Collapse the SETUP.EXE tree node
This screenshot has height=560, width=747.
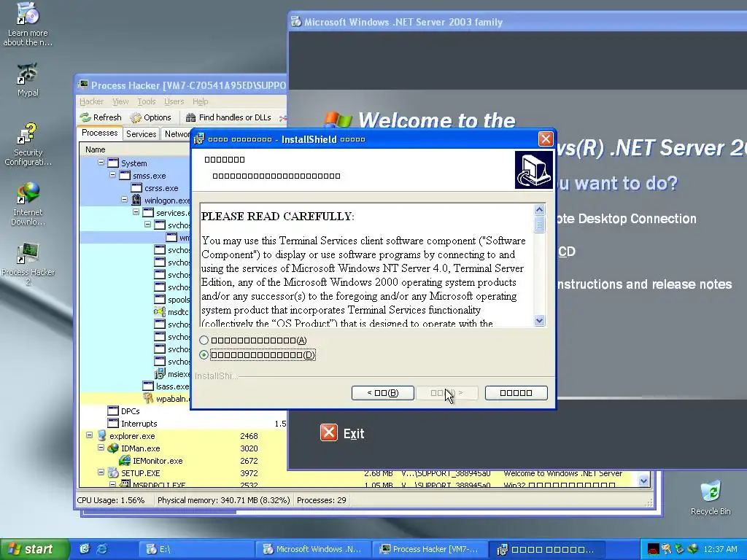101,472
